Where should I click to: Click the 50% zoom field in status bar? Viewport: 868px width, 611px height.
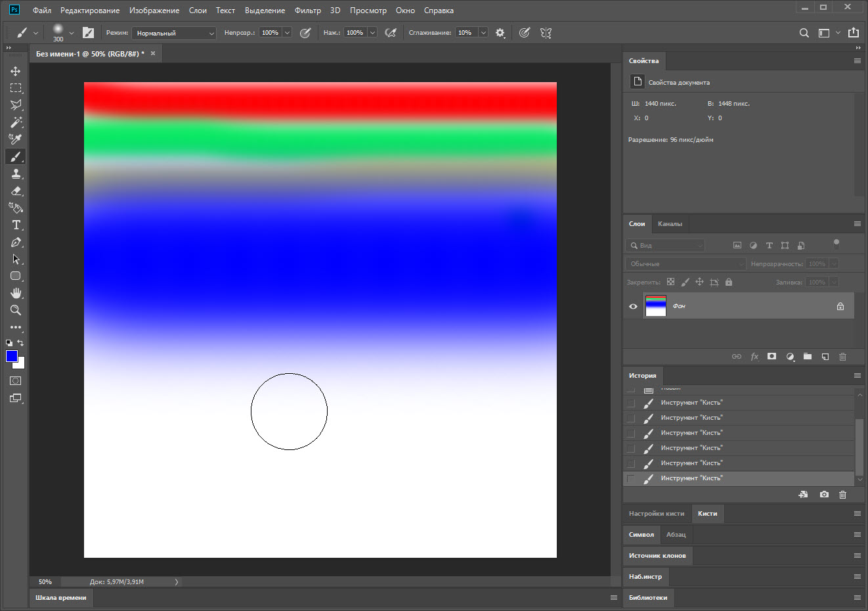[x=45, y=581]
